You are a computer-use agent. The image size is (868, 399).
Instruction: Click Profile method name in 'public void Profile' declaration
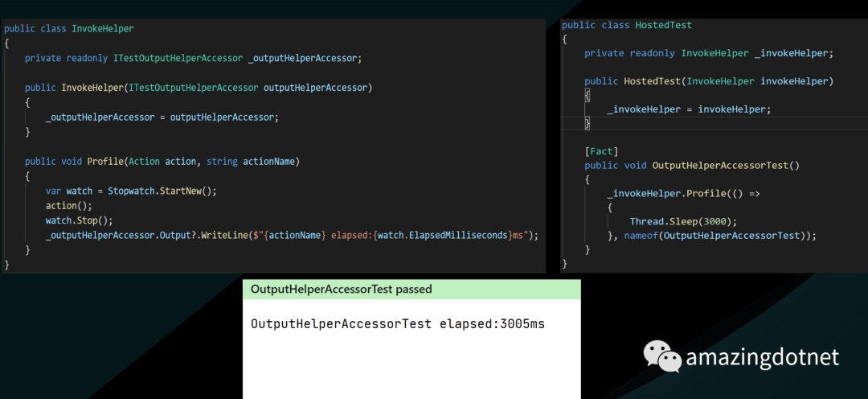[x=106, y=161]
